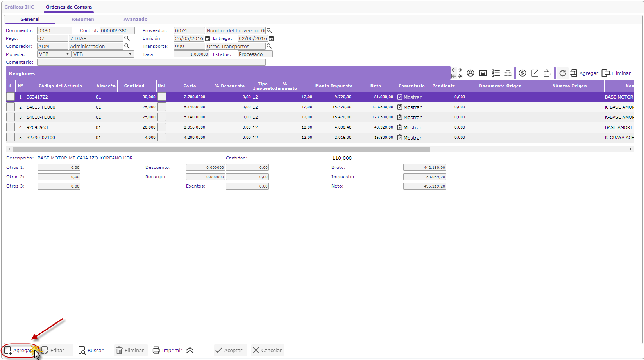Click the stacked boxes inventory icon

tap(508, 73)
